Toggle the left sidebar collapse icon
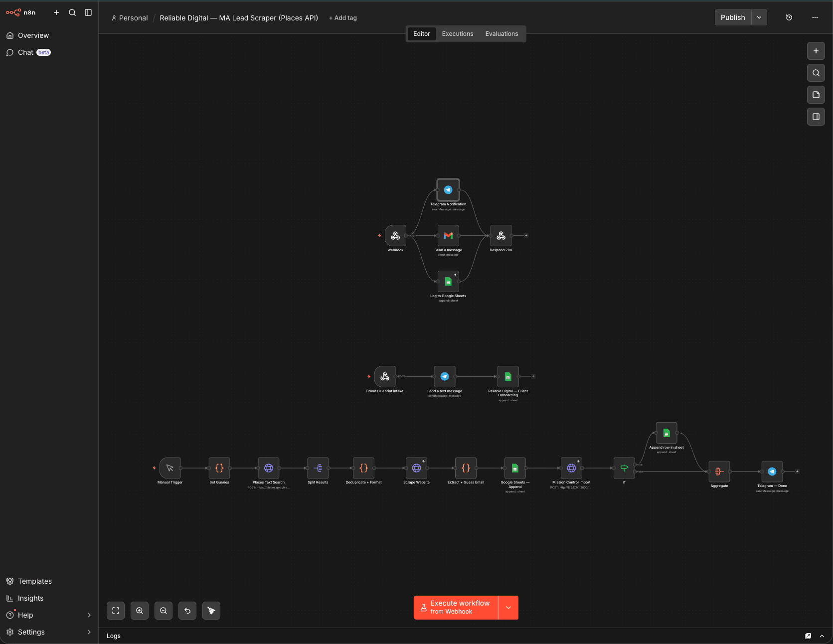This screenshot has width=833, height=644. pyautogui.click(x=88, y=12)
